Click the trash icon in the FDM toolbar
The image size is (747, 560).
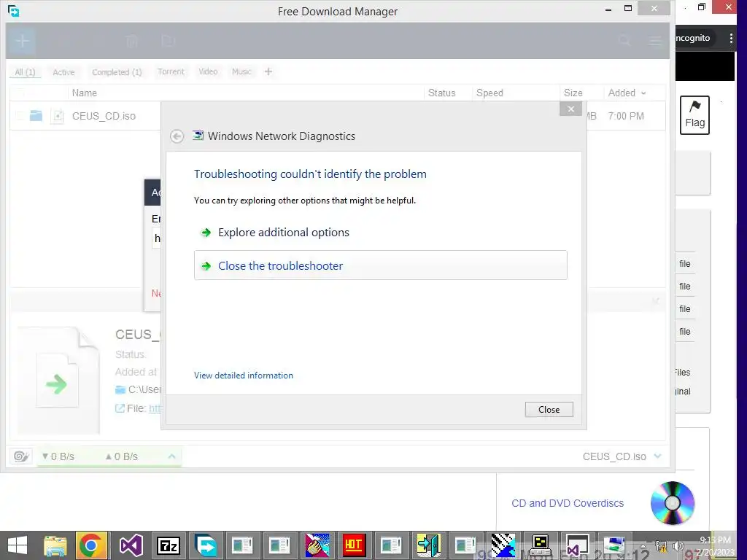(132, 41)
